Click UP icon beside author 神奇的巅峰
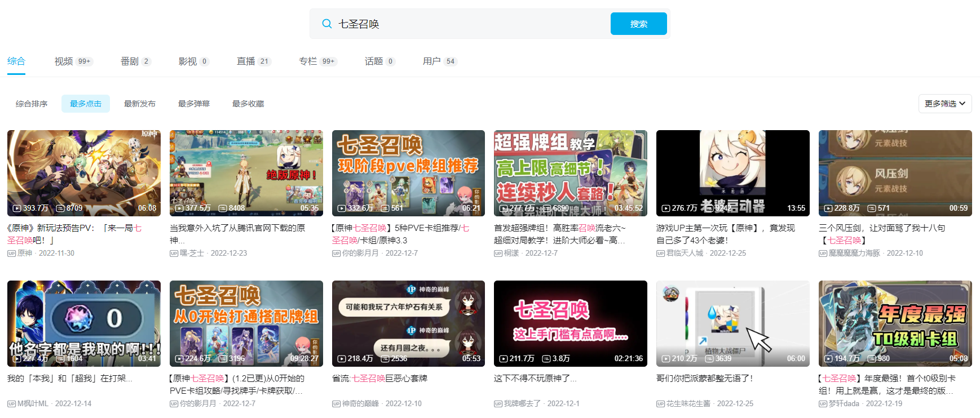This screenshot has height=418, width=980. pos(336,404)
